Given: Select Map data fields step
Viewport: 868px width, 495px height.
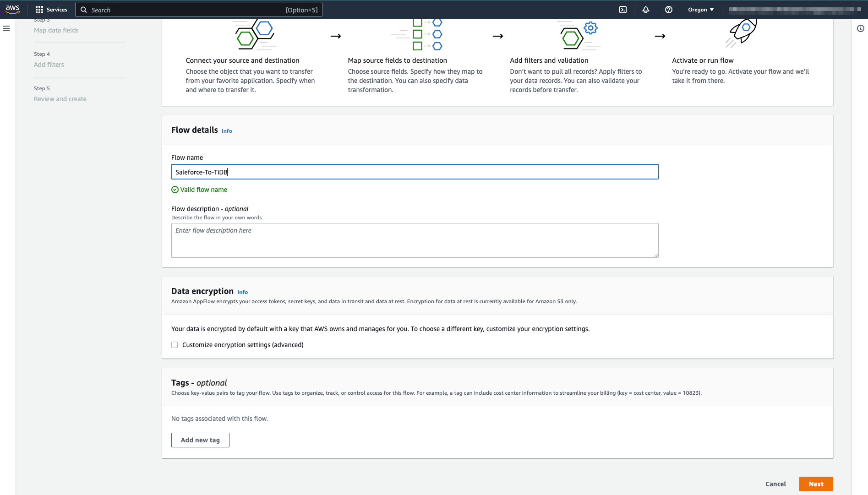Looking at the screenshot, I should point(56,30).
